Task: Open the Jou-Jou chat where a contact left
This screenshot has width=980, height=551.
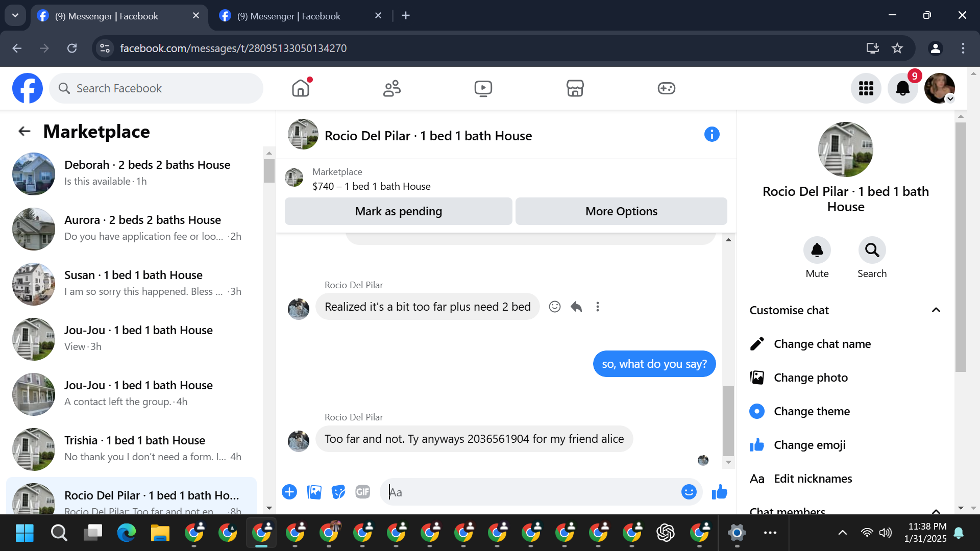Action: click(x=132, y=394)
